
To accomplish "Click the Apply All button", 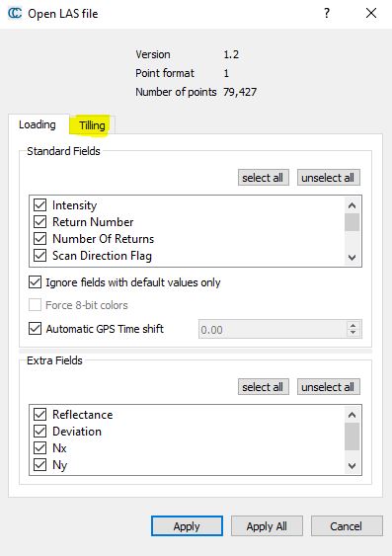I will coord(267,525).
